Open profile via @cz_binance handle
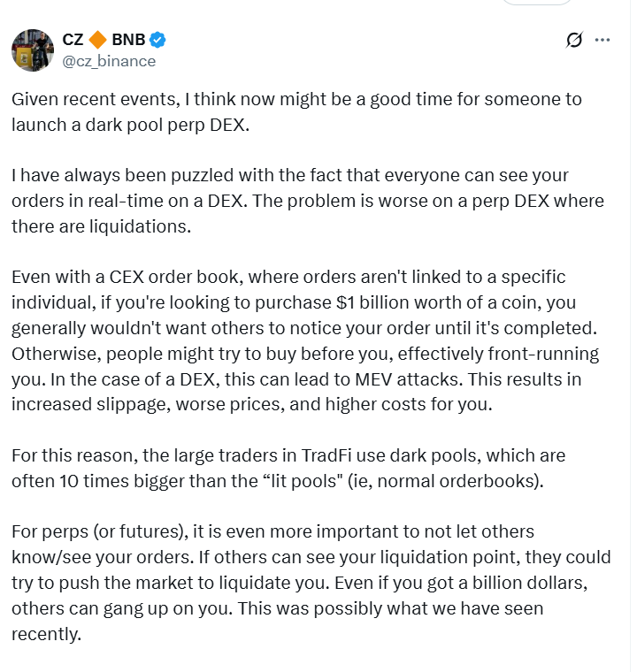The width and height of the screenshot is (637, 672). [x=109, y=61]
